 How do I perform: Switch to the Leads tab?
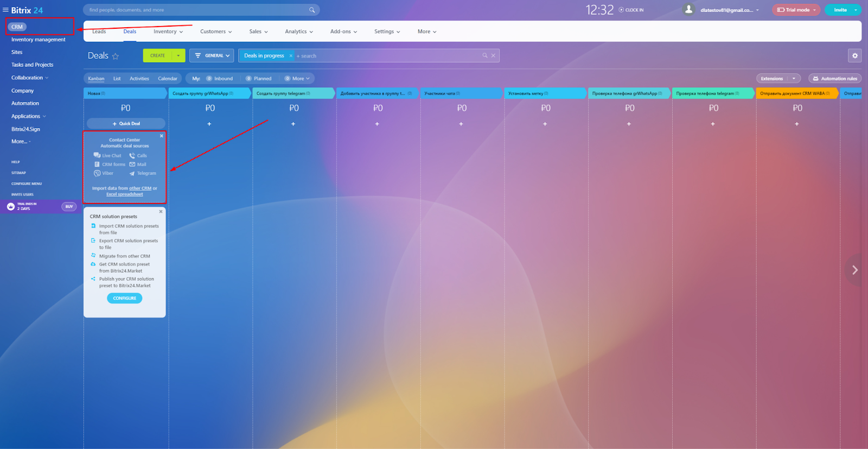coord(99,31)
